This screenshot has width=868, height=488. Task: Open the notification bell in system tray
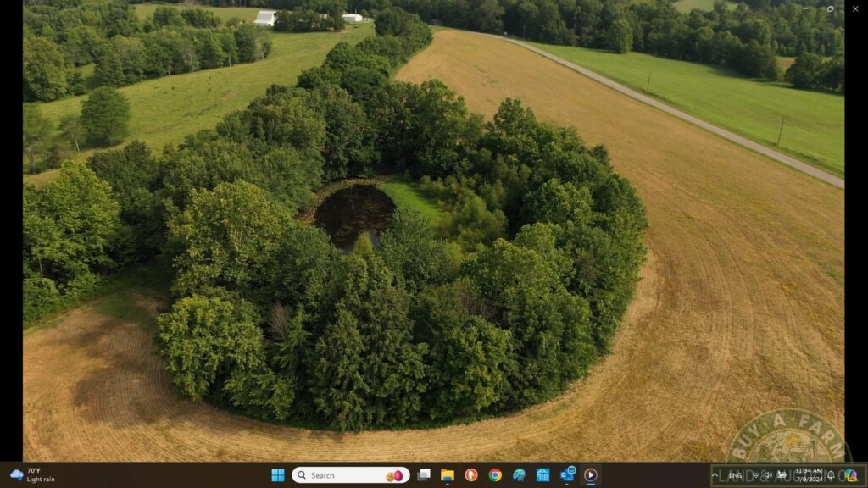tap(832, 475)
